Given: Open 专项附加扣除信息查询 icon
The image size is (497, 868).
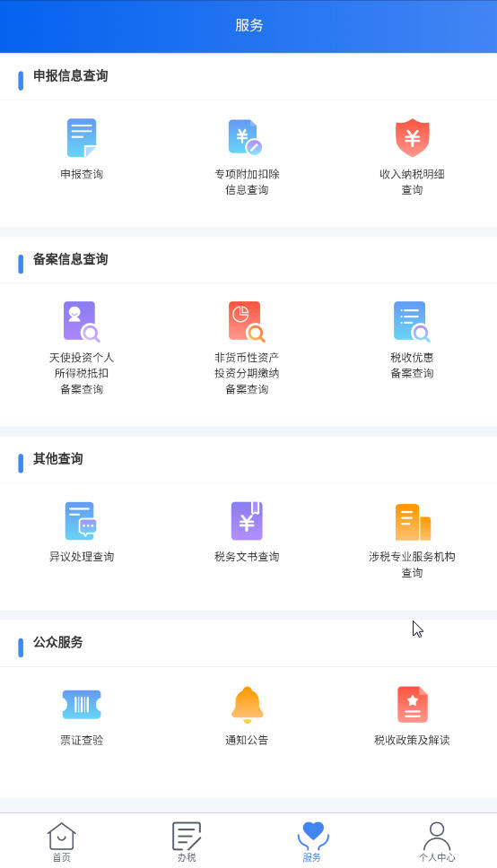Looking at the screenshot, I should 246,137.
